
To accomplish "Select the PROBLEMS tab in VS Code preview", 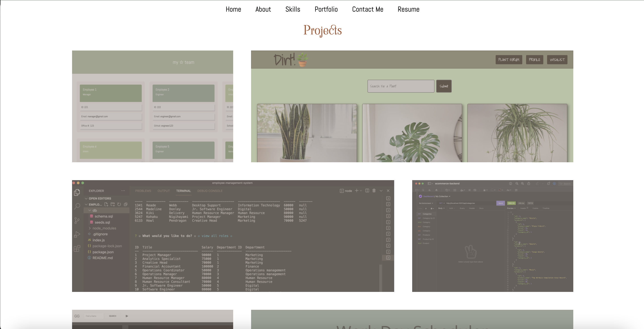I will coord(143,191).
